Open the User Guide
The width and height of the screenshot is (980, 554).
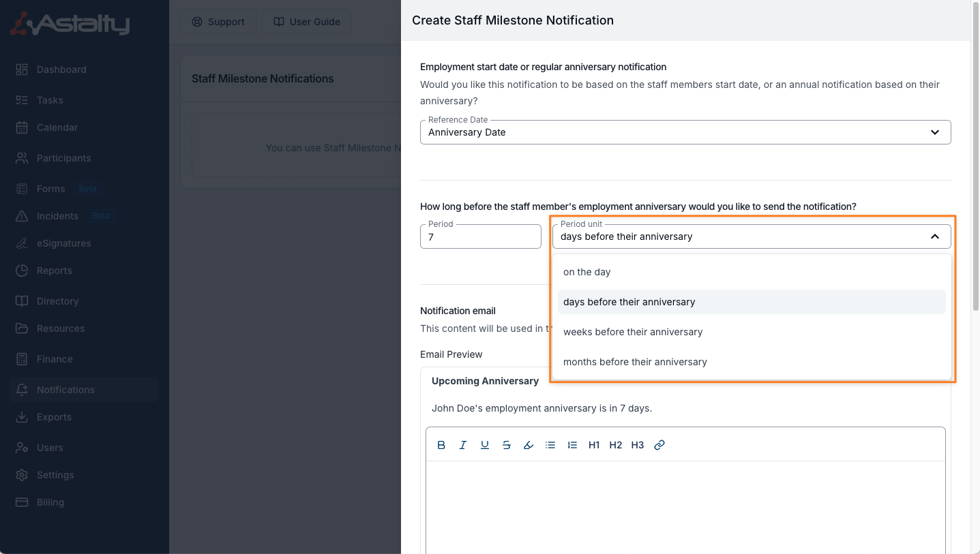click(307, 22)
